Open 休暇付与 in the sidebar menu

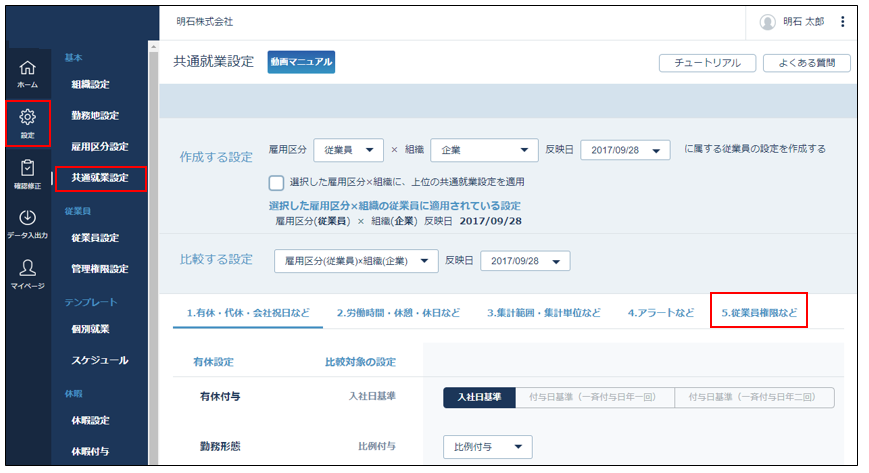tap(90, 451)
